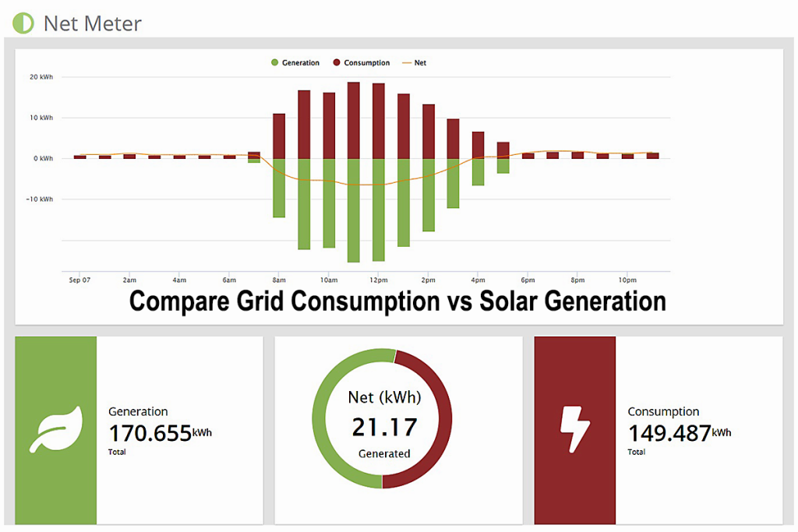This screenshot has height=532, width=798.
Task: Click the Net Meter half-circle logo icon
Action: point(23,23)
